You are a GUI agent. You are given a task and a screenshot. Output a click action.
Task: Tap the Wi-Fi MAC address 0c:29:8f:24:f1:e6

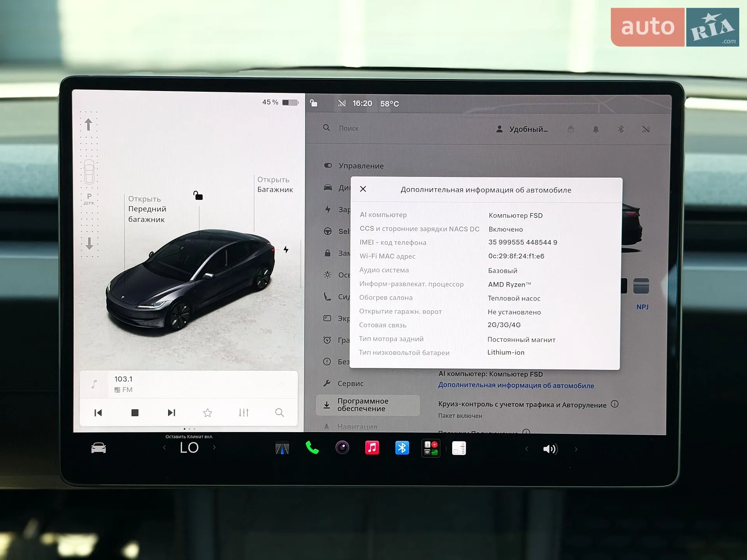pos(516,256)
